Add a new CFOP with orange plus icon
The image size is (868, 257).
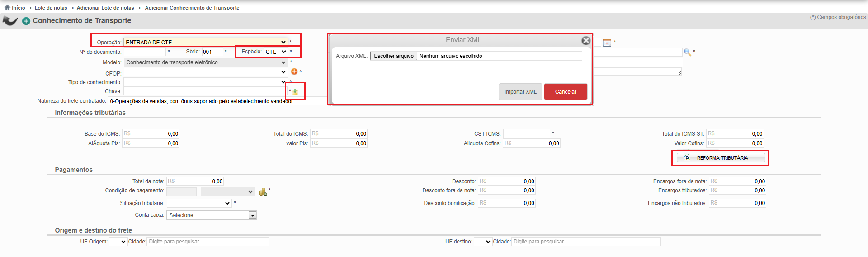pyautogui.click(x=294, y=71)
